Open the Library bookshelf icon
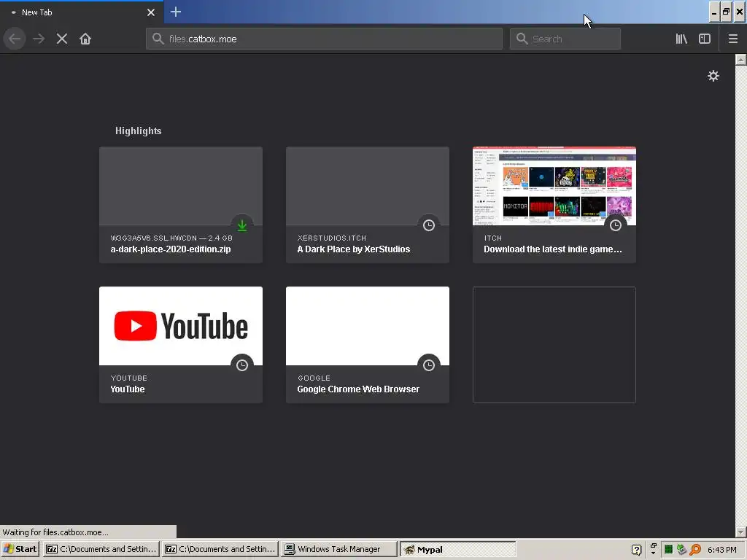 681,39
